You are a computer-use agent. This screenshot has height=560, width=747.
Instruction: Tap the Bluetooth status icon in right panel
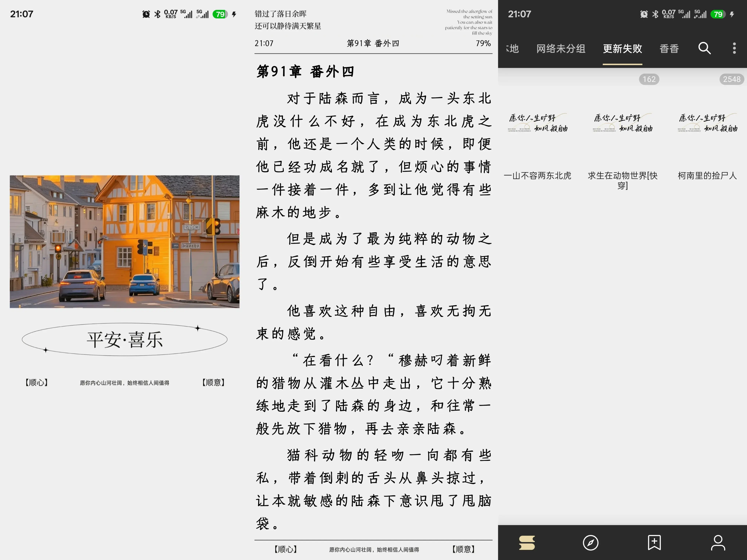pyautogui.click(x=655, y=14)
